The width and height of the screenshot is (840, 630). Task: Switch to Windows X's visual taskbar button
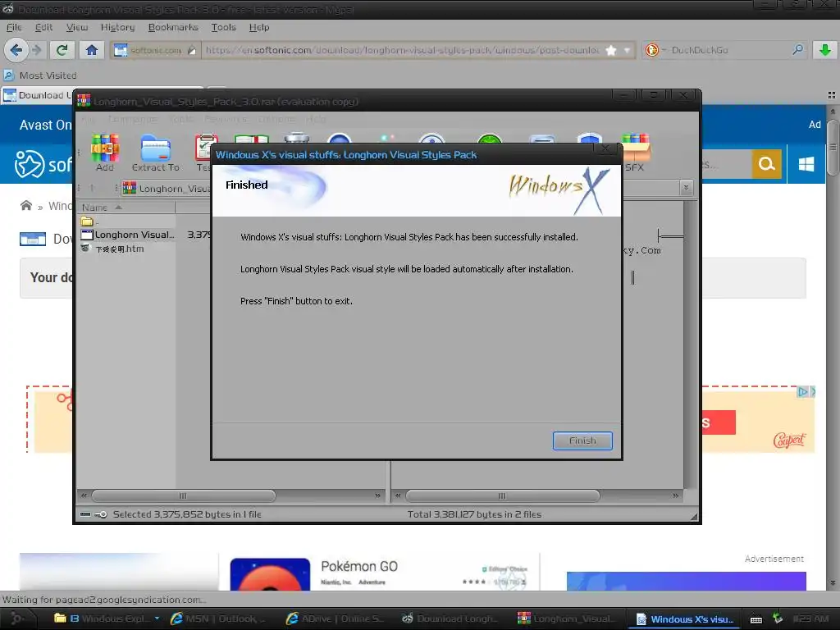point(685,619)
